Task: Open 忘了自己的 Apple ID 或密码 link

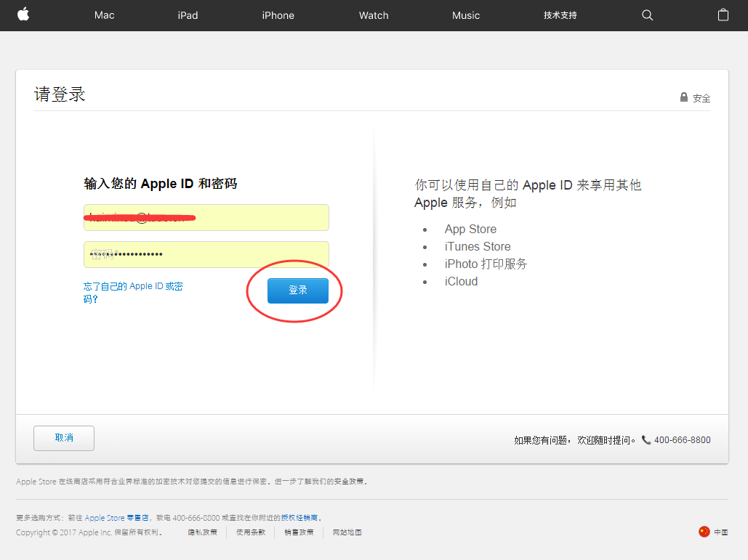Action: pyautogui.click(x=133, y=292)
